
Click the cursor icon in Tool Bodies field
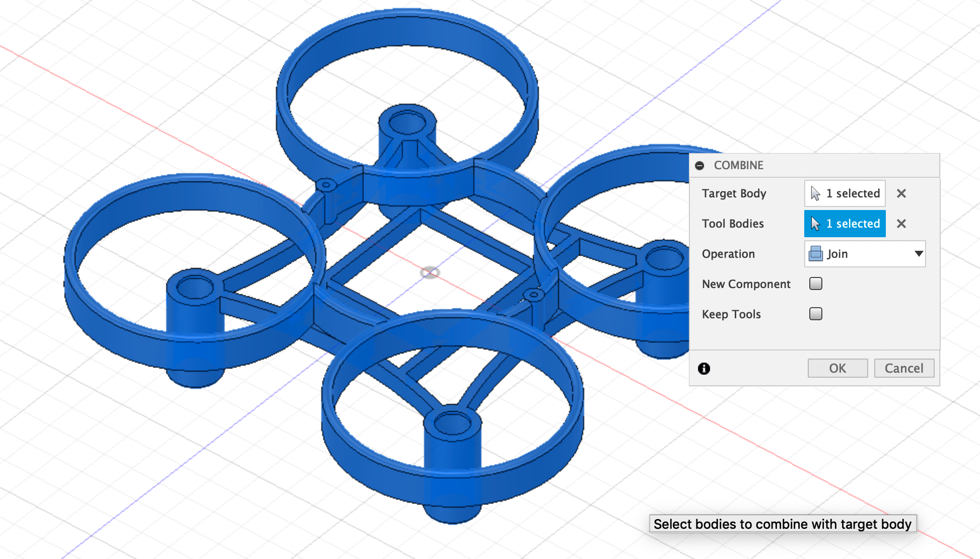click(x=815, y=224)
